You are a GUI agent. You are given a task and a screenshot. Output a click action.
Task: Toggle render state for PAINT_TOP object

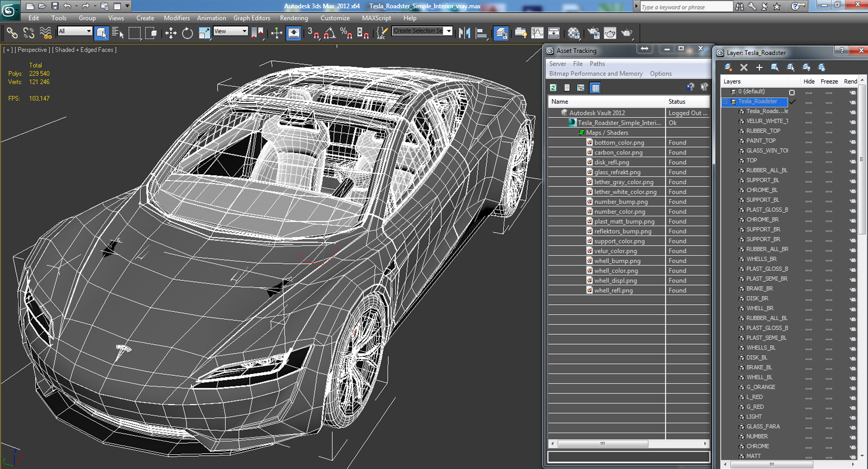pyautogui.click(x=853, y=141)
